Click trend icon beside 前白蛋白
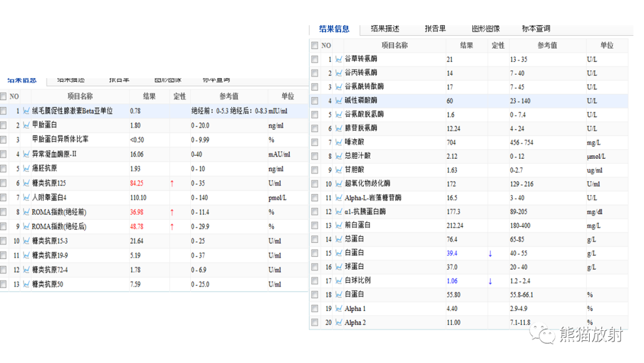644x363 pixels. pos(339,225)
